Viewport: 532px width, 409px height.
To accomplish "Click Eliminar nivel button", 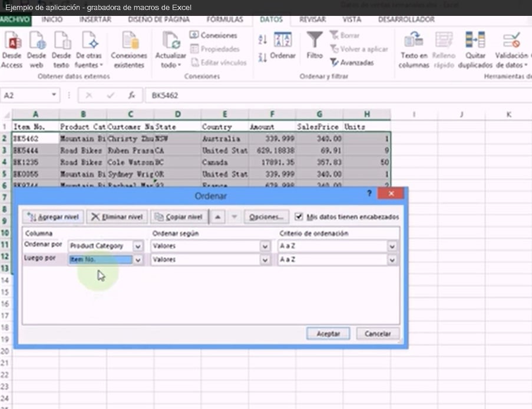I will tap(117, 217).
